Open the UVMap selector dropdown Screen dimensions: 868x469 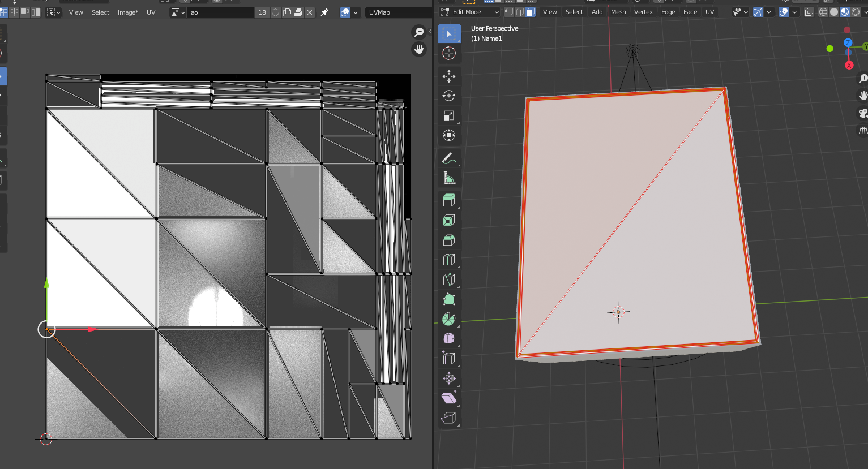tap(398, 12)
